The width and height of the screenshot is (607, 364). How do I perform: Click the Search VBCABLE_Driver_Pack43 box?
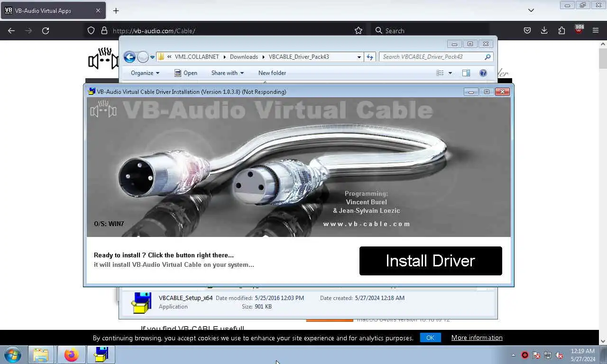tap(436, 57)
